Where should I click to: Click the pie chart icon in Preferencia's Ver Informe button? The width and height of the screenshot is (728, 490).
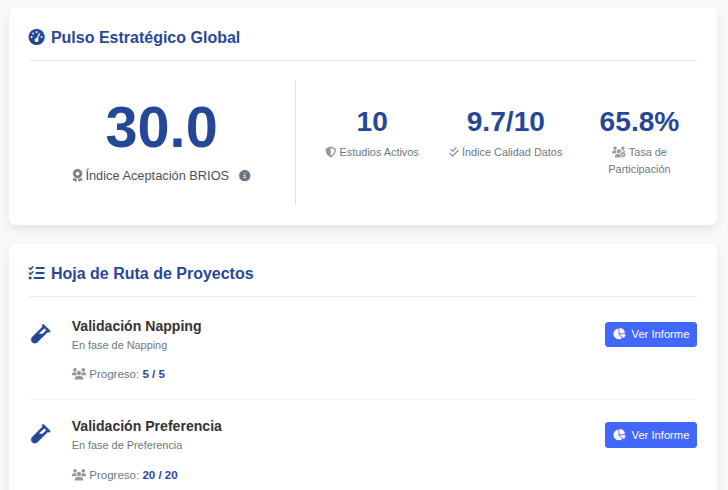[x=619, y=435]
